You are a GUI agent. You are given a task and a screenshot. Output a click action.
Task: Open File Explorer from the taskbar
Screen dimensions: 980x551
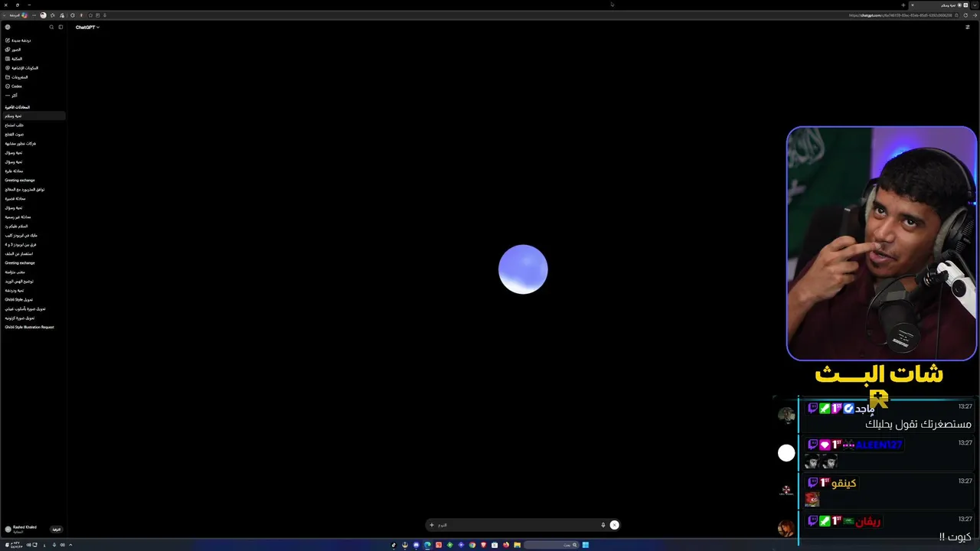517,545
